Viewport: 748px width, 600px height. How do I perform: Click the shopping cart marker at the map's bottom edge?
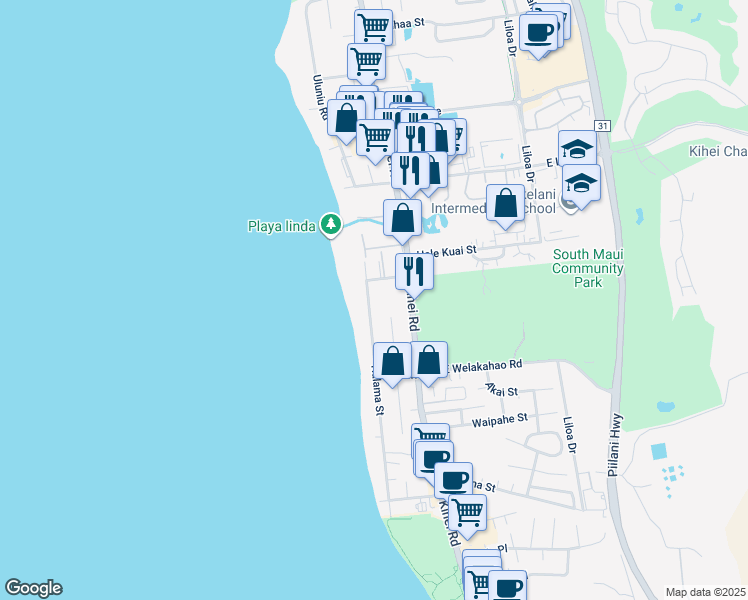[x=477, y=583]
